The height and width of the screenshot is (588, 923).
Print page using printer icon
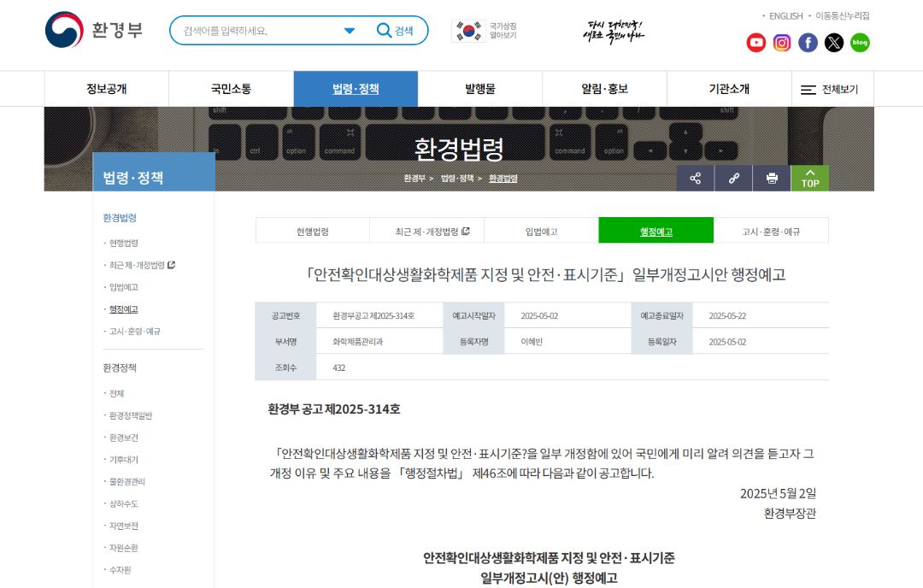pos(772,178)
